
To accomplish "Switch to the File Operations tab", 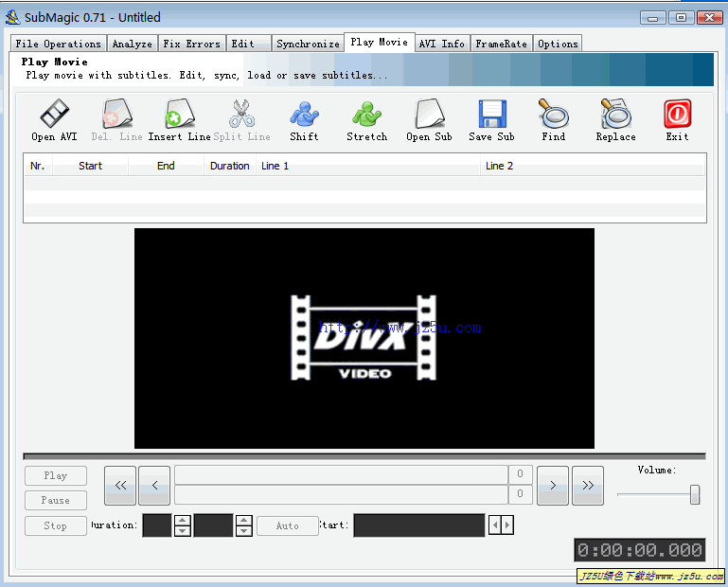I will point(59,44).
